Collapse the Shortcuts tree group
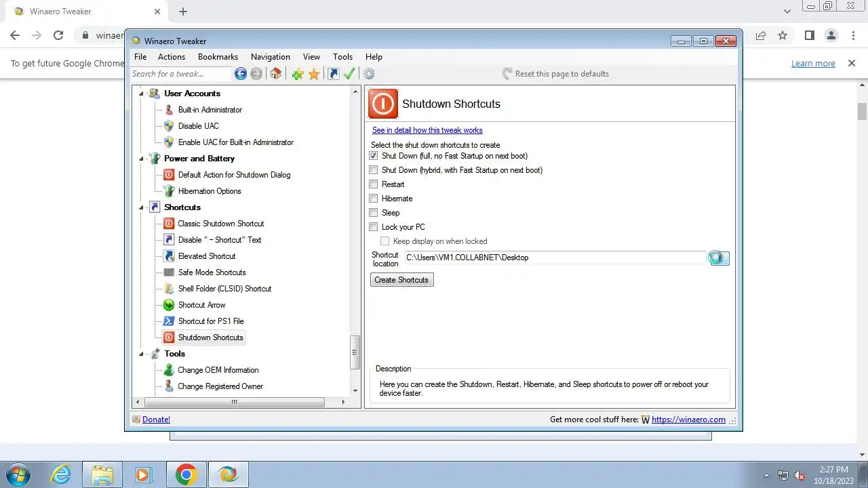The width and height of the screenshot is (868, 488). pyautogui.click(x=142, y=207)
